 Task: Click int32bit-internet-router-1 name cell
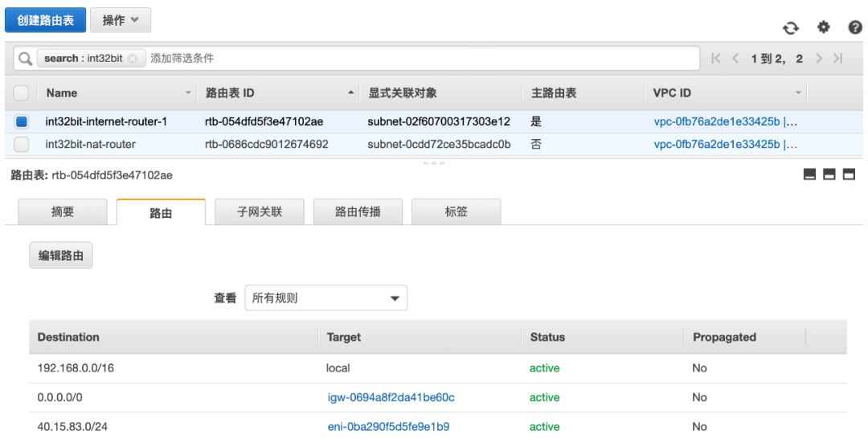click(106, 121)
